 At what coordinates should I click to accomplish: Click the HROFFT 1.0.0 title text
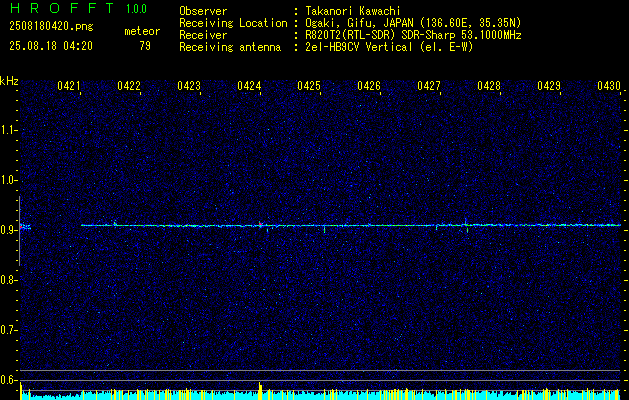[78, 8]
